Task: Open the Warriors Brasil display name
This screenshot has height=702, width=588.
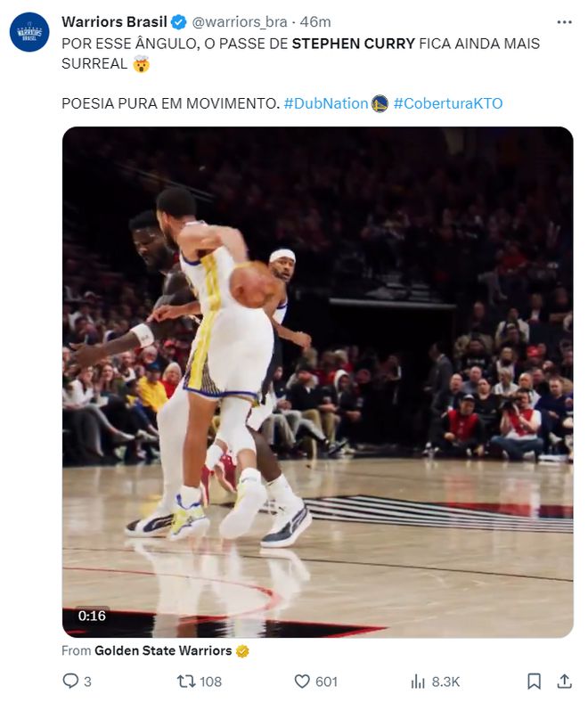Action: pyautogui.click(x=115, y=22)
